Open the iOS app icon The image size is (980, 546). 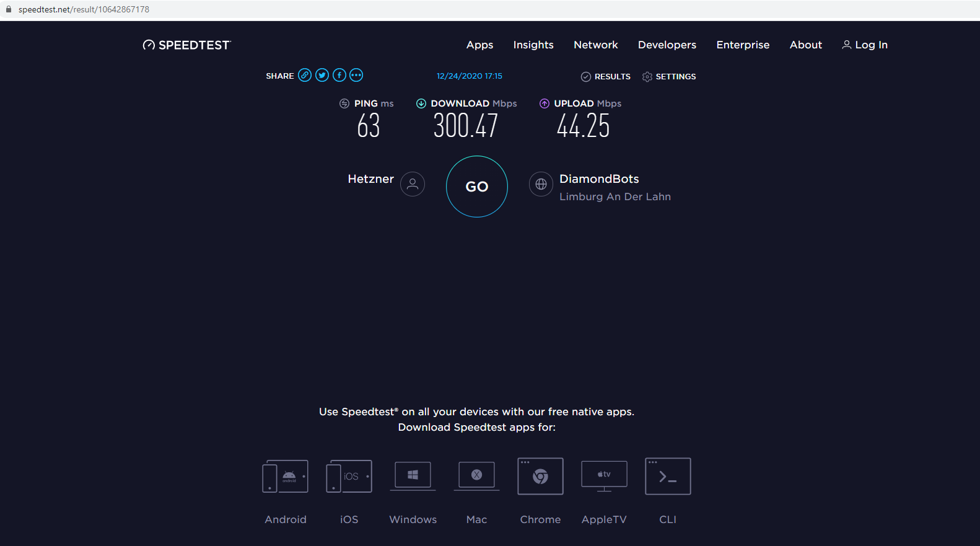349,477
